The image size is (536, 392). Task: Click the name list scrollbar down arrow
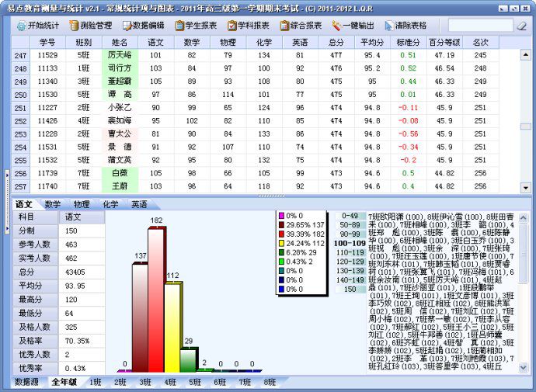pyautogui.click(x=523, y=368)
